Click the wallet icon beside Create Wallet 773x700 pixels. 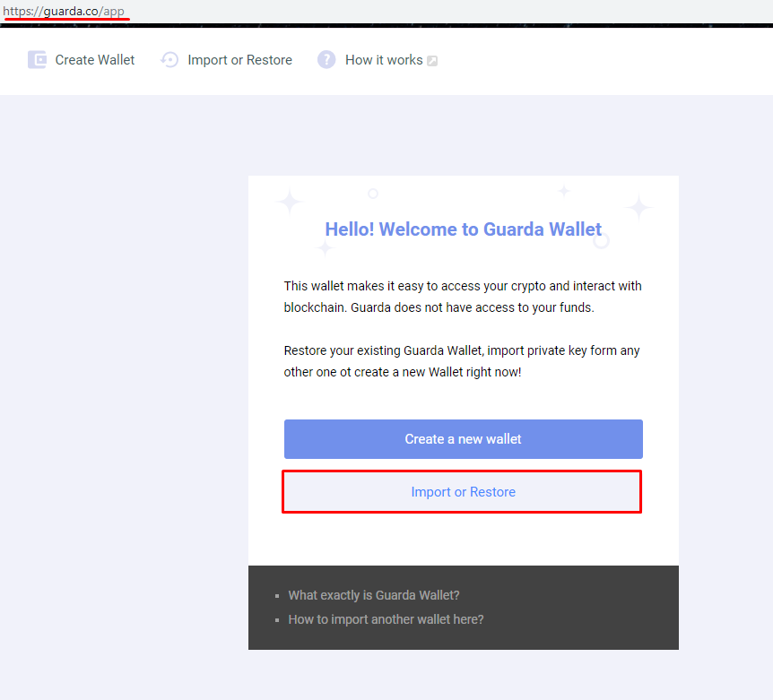[37, 60]
